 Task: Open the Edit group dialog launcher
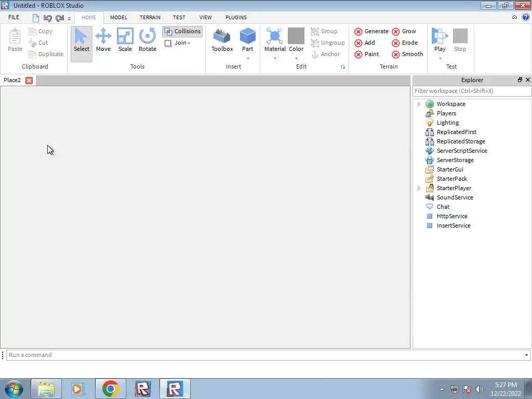[x=343, y=67]
